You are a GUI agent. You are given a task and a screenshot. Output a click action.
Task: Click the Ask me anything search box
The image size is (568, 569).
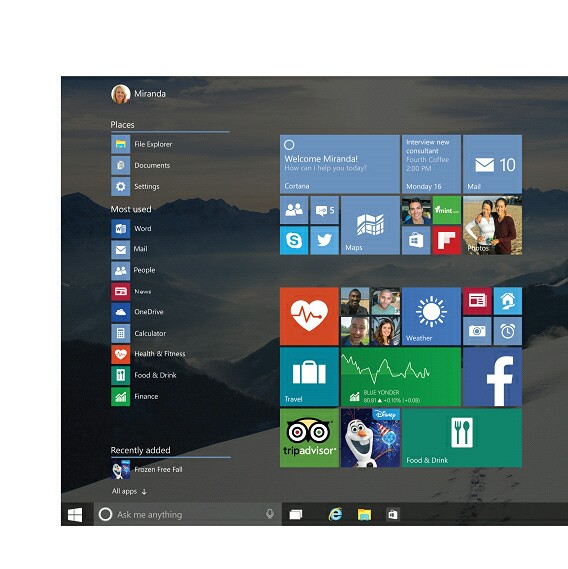pos(188,514)
